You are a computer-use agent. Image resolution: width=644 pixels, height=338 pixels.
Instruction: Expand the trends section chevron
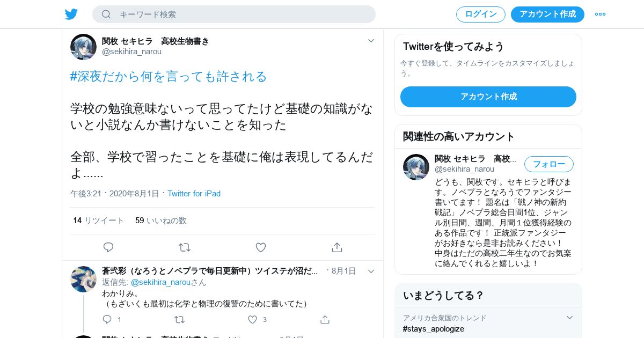tap(570, 318)
